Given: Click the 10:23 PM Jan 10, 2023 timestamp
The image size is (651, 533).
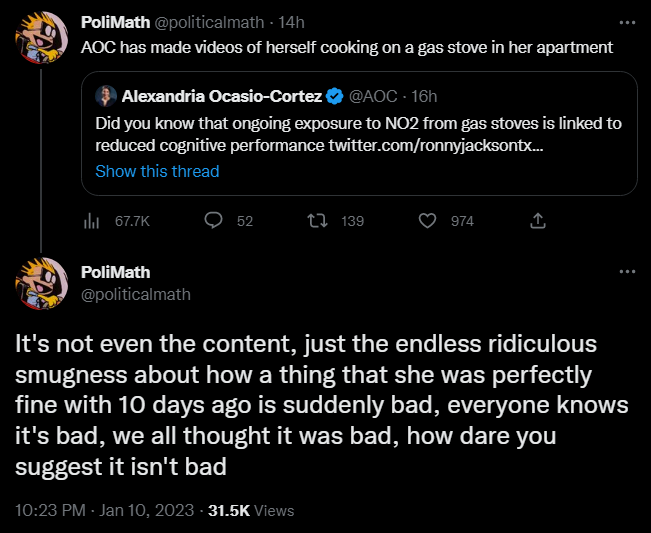Looking at the screenshot, I should tap(105, 510).
